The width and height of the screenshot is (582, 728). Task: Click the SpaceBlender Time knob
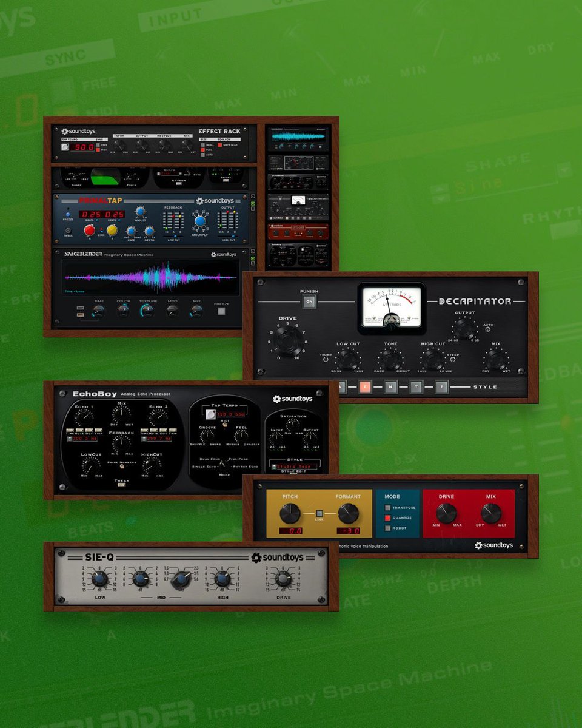(x=99, y=311)
